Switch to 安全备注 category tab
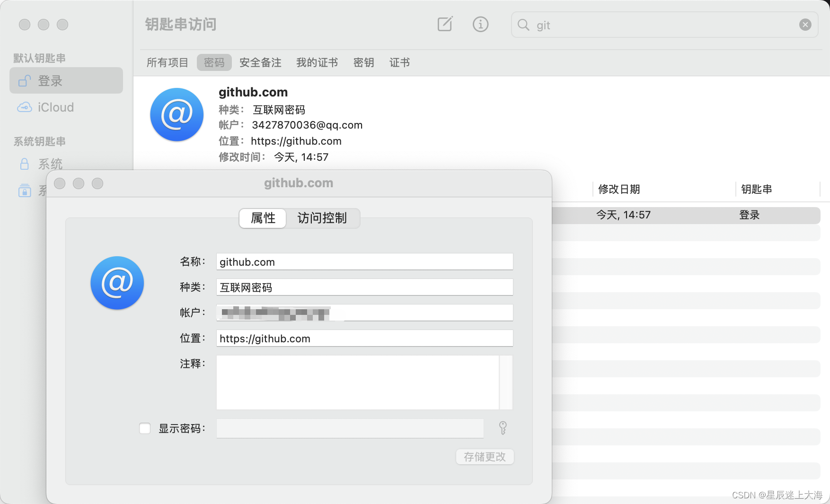The width and height of the screenshot is (830, 504). click(260, 62)
